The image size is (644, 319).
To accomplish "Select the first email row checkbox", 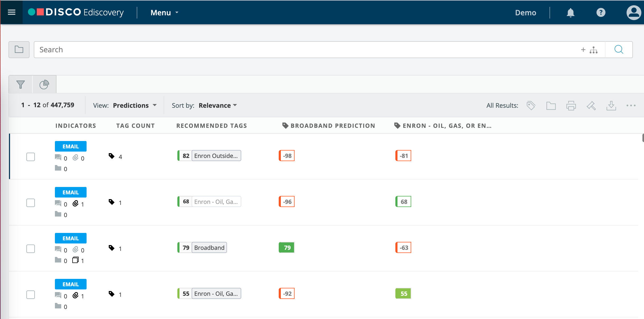I will coord(31,157).
